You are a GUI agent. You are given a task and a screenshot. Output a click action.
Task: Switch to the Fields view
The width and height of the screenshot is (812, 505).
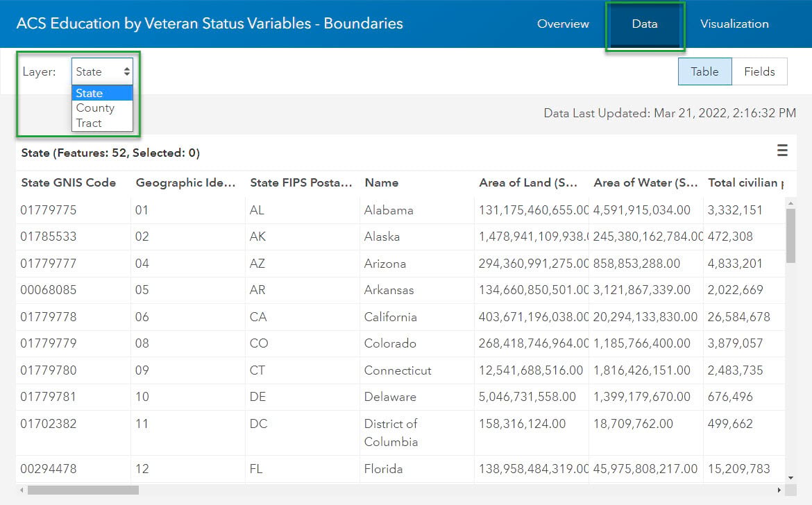[x=759, y=71]
